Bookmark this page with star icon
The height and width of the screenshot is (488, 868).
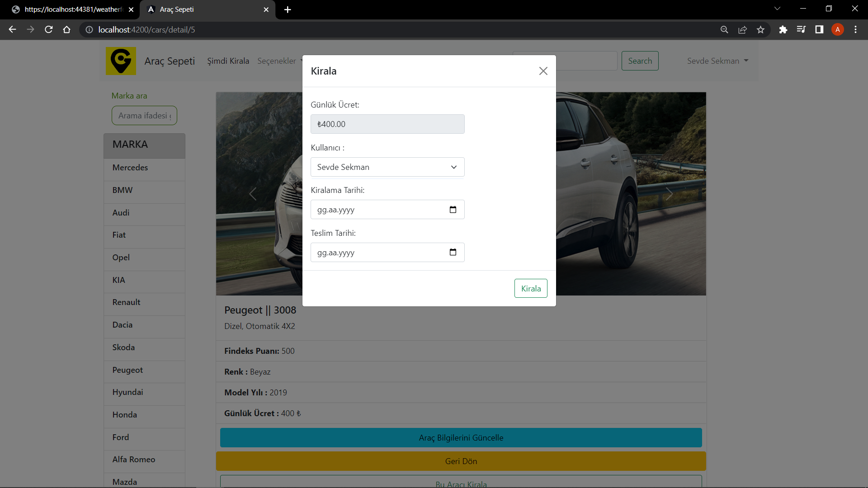760,30
